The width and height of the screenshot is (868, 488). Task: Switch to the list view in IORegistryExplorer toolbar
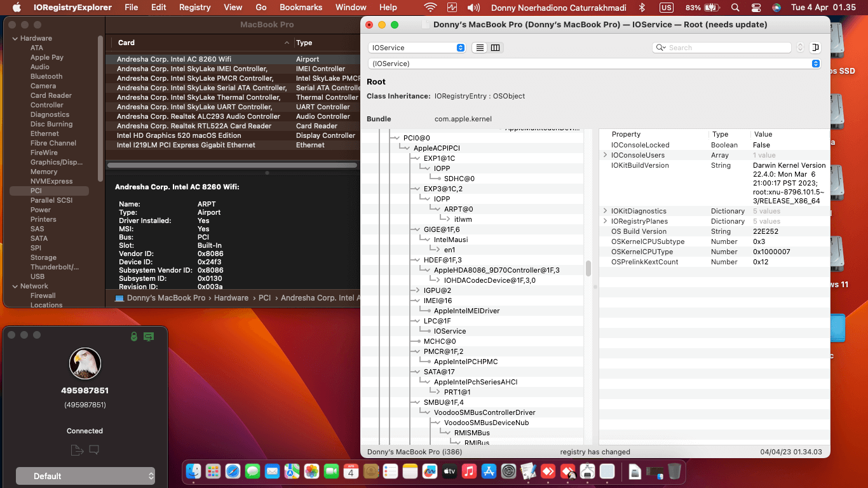pyautogui.click(x=480, y=48)
